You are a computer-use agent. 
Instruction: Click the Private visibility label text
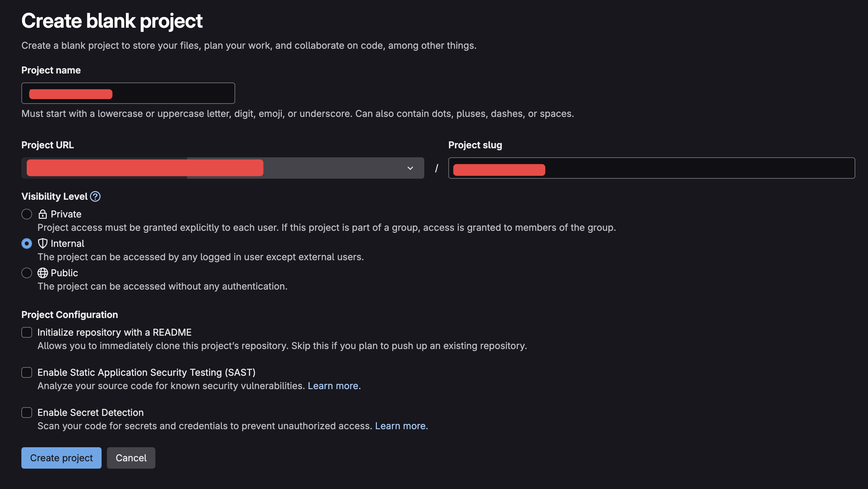coord(66,214)
